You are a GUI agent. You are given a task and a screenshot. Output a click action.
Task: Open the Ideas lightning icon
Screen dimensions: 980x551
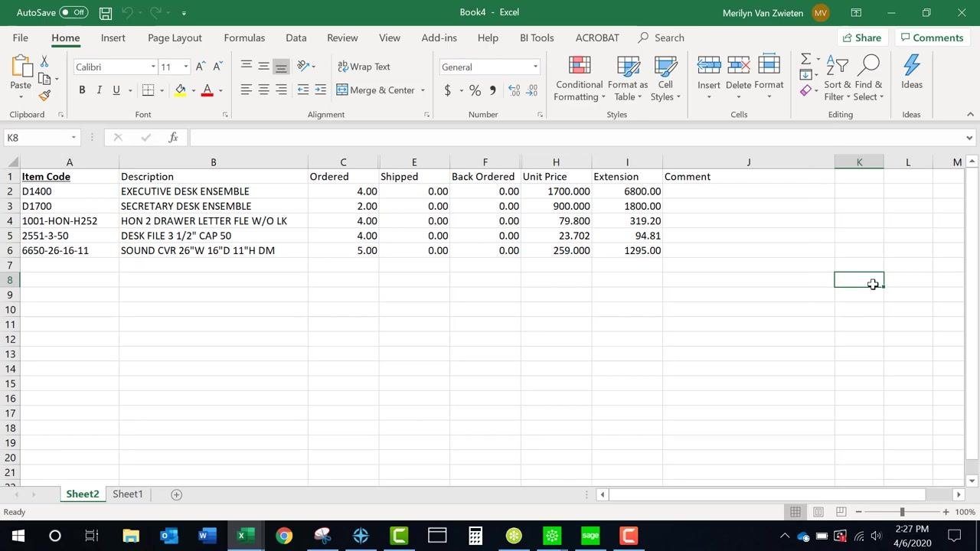click(911, 73)
